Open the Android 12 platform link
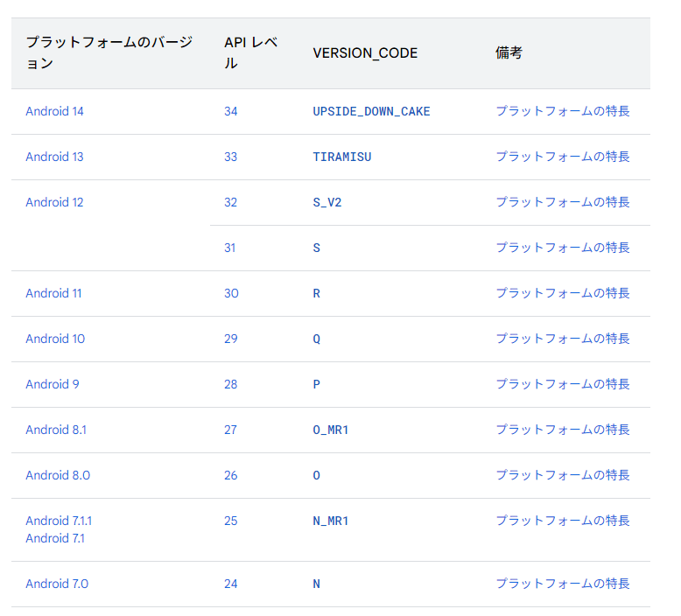 (x=54, y=203)
